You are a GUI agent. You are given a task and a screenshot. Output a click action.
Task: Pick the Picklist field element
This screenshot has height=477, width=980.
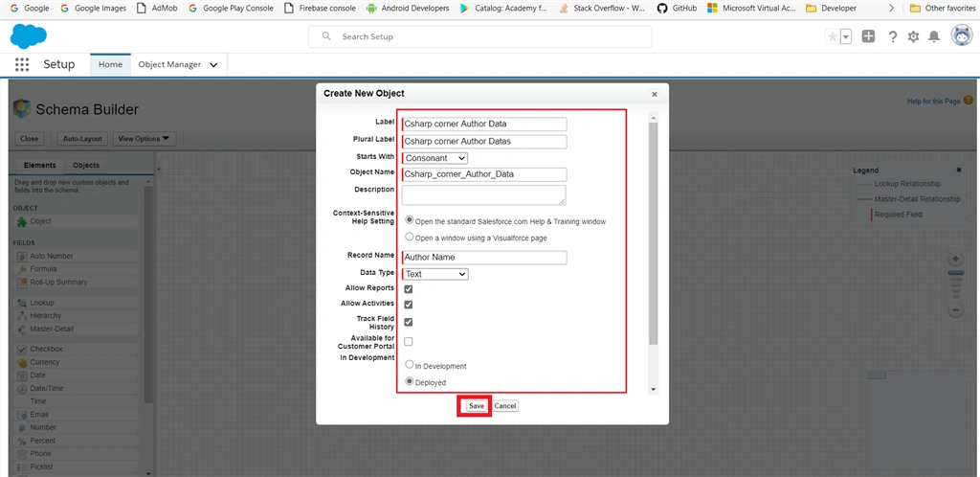[x=76, y=467]
